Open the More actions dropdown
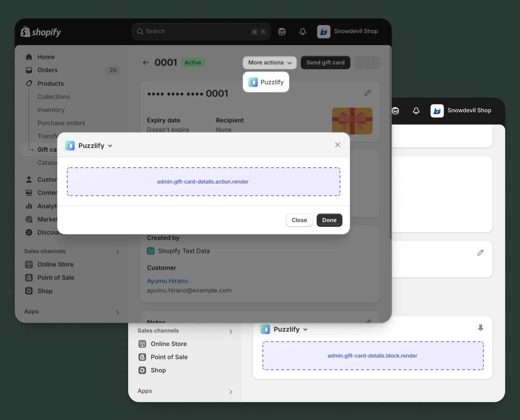Screen dimensions: 520x420 (x=270, y=63)
